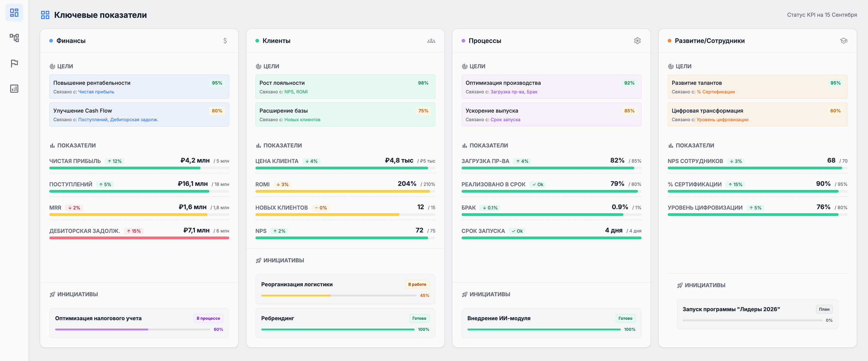Image resolution: width=868 pixels, height=361 pixels.
Task: Click the Чистая прибыль link
Action: pos(96,92)
